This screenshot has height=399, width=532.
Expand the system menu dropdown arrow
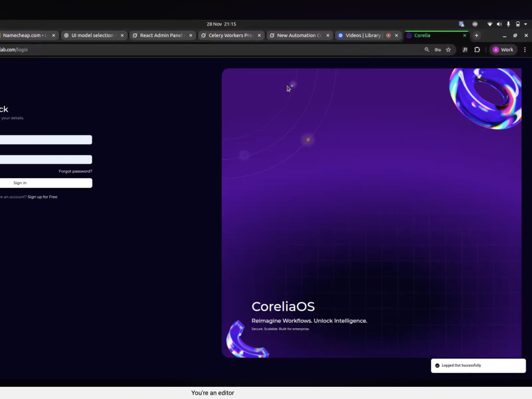pyautogui.click(x=526, y=24)
